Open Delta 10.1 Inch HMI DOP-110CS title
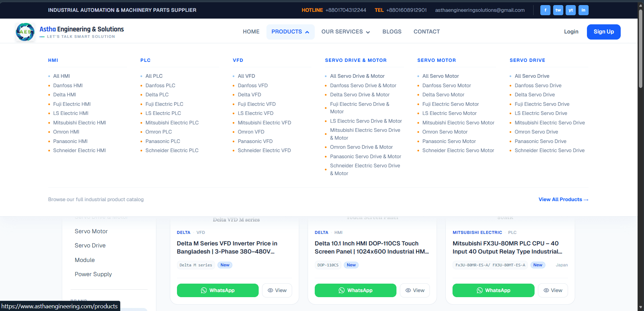This screenshot has width=644, height=311. click(372, 247)
